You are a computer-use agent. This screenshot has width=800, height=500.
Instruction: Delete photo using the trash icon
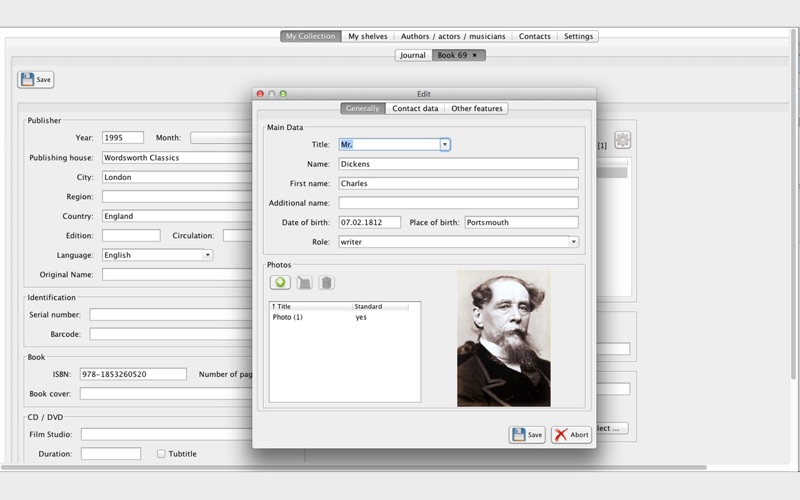tap(327, 283)
